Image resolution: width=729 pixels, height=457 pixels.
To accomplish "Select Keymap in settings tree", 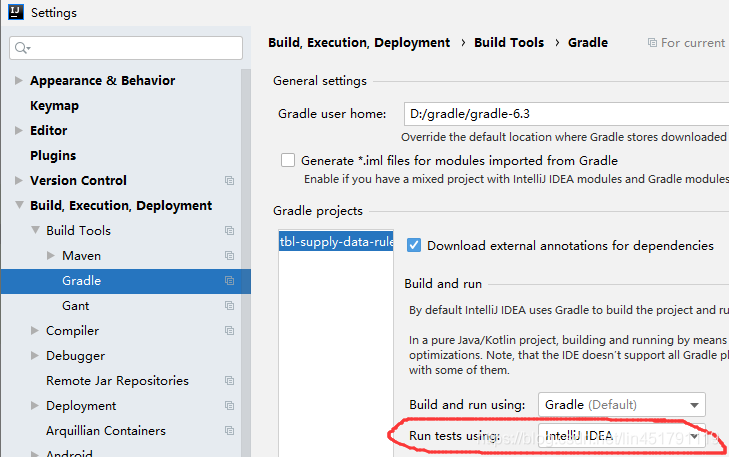I will [54, 106].
